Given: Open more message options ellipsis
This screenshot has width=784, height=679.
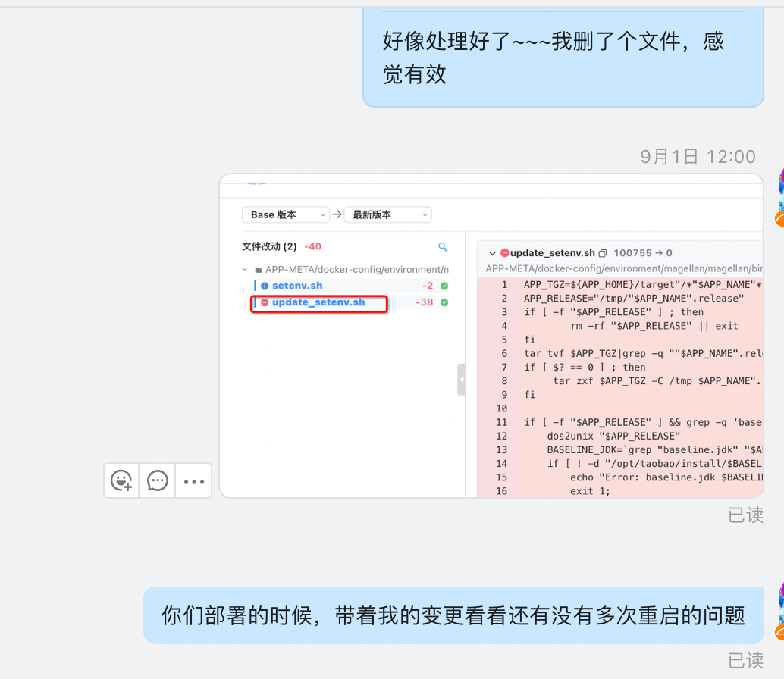Looking at the screenshot, I should [193, 482].
